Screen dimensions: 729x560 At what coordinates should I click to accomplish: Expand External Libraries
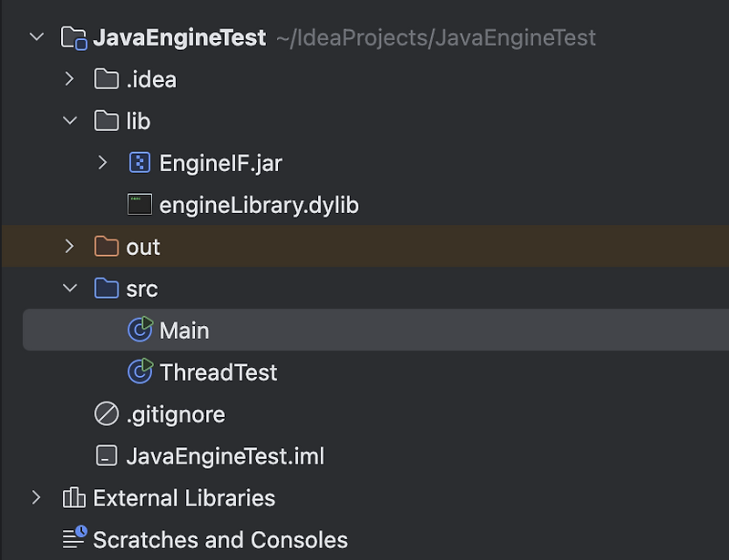(36, 498)
